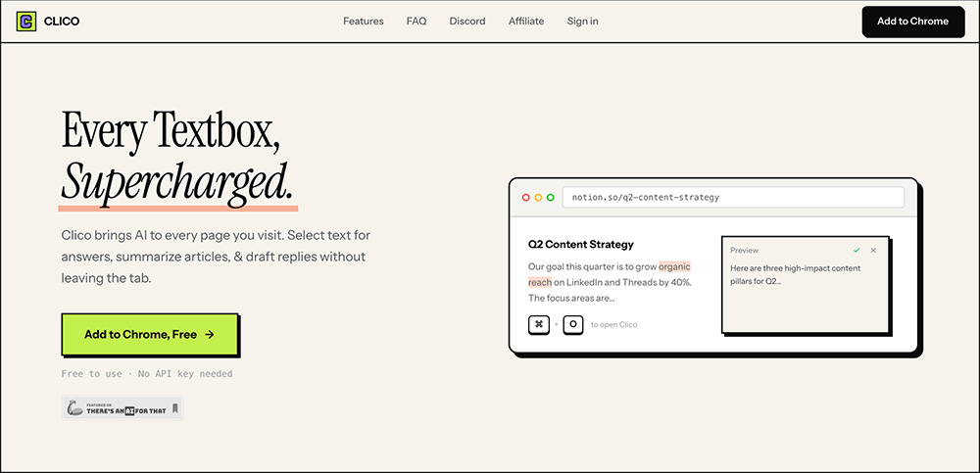Screen dimensions: 980x473
Task: Click the bookmark icon on the featured badge
Action: 174,408
